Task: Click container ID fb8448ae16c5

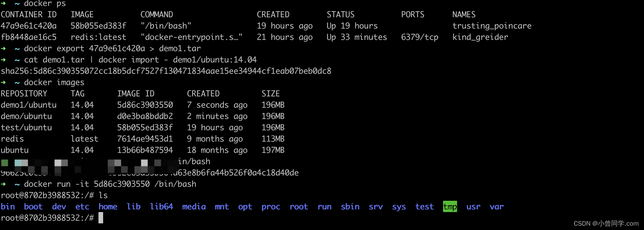Action: pos(29,37)
